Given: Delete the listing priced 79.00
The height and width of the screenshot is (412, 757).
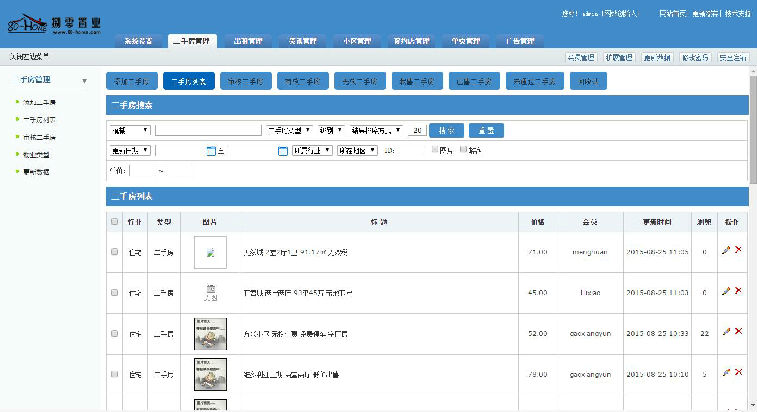Looking at the screenshot, I should click(x=738, y=372).
